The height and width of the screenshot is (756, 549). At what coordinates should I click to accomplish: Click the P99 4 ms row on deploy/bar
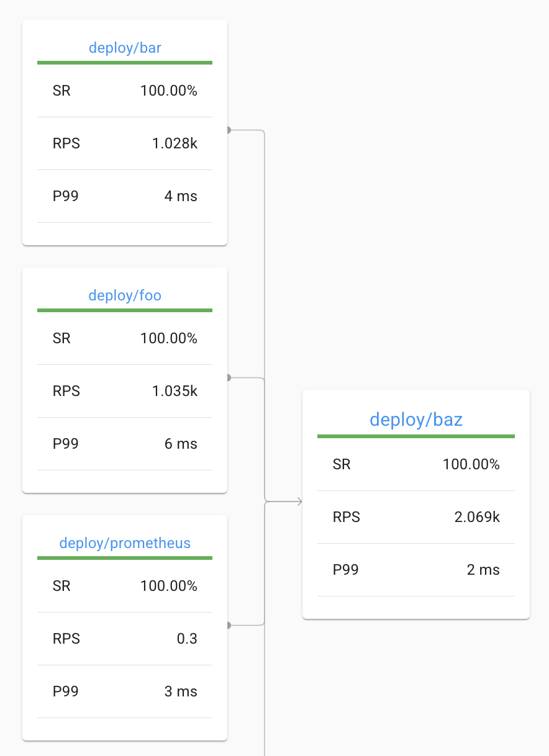(124, 196)
